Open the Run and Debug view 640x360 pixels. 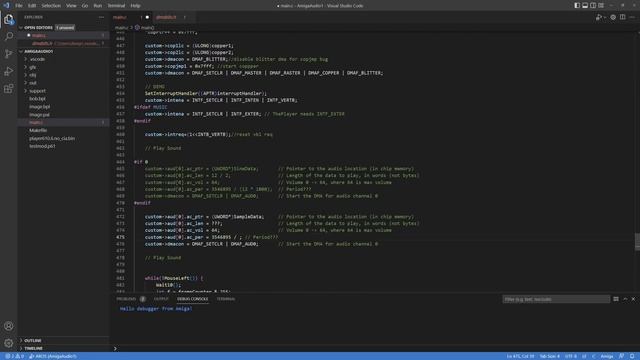tap(9, 71)
